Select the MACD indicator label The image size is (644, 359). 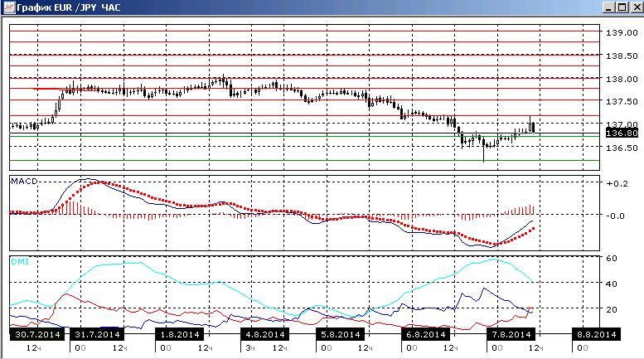pos(24,181)
